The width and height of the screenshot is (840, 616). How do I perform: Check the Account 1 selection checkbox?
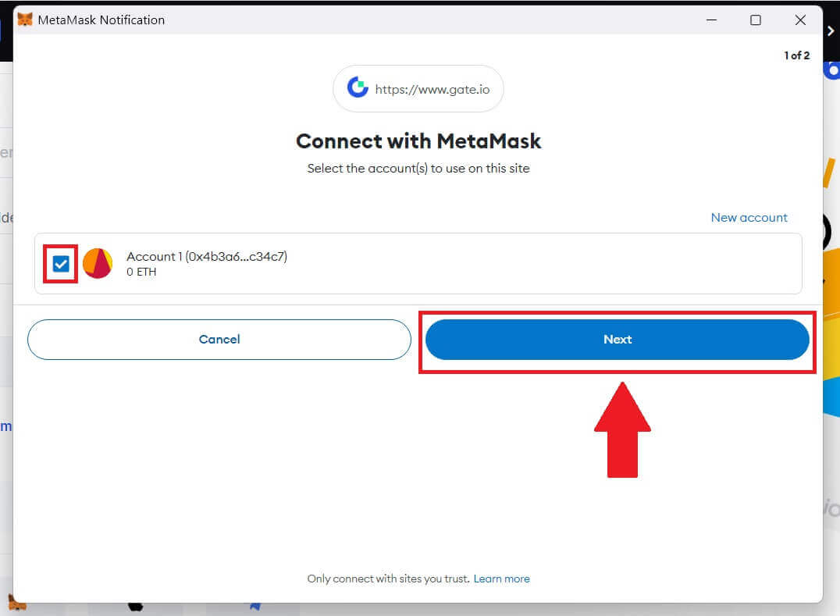60,264
